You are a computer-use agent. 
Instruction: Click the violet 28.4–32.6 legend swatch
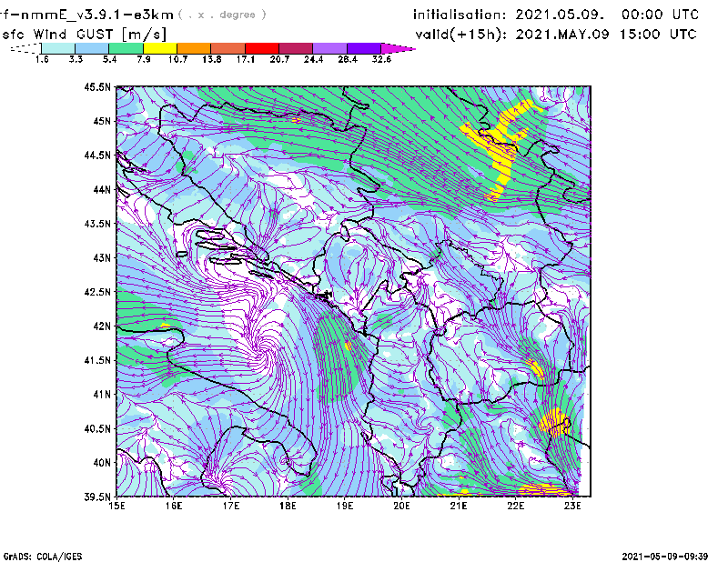pos(364,48)
